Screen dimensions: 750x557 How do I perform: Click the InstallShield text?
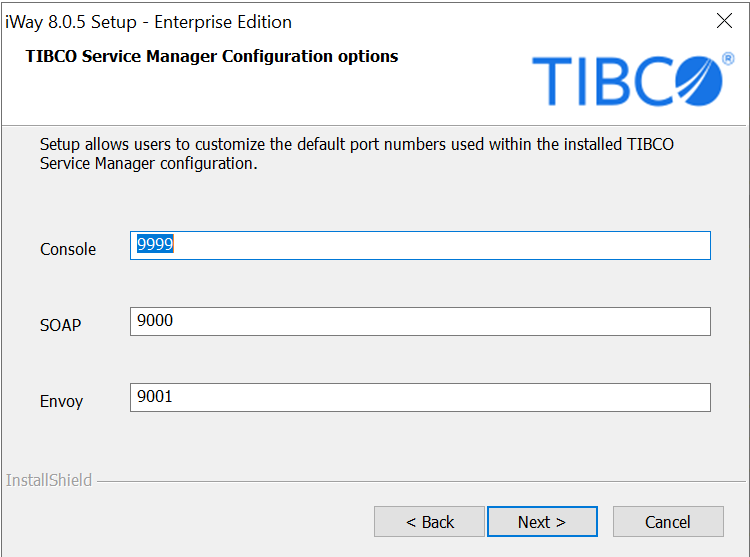pyautogui.click(x=48, y=480)
